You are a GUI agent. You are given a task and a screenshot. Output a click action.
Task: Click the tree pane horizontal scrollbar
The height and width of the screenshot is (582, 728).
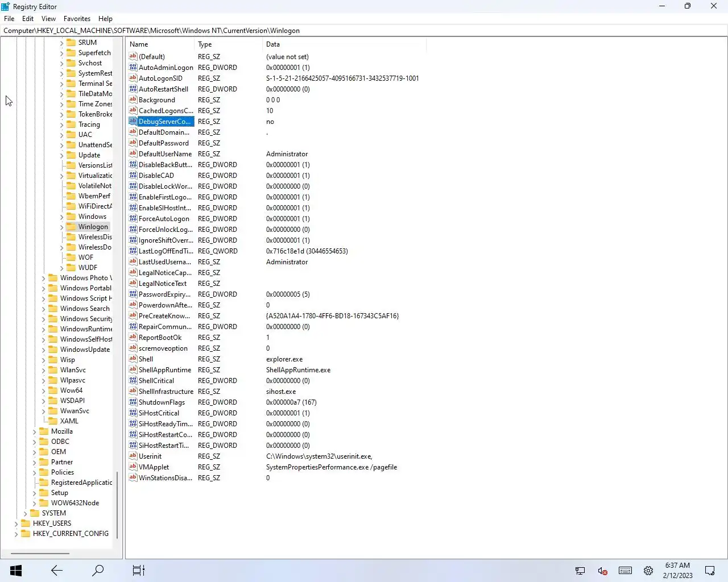(40, 553)
